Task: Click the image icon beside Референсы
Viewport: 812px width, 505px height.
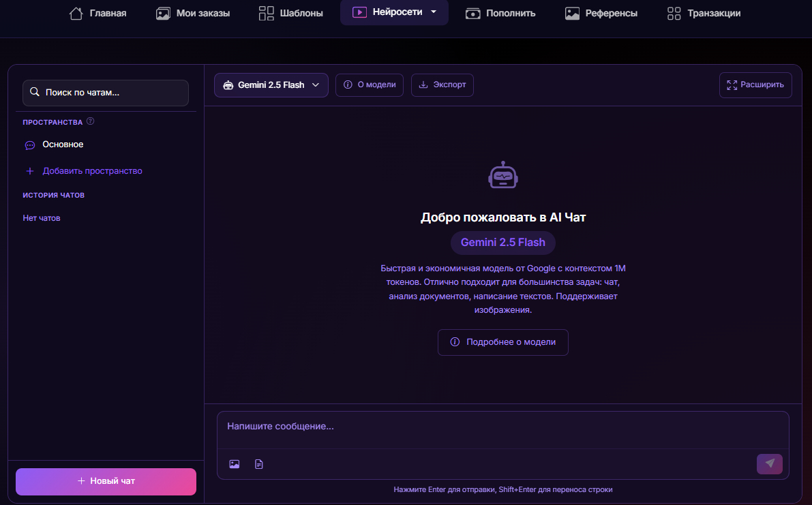Action: click(x=572, y=14)
